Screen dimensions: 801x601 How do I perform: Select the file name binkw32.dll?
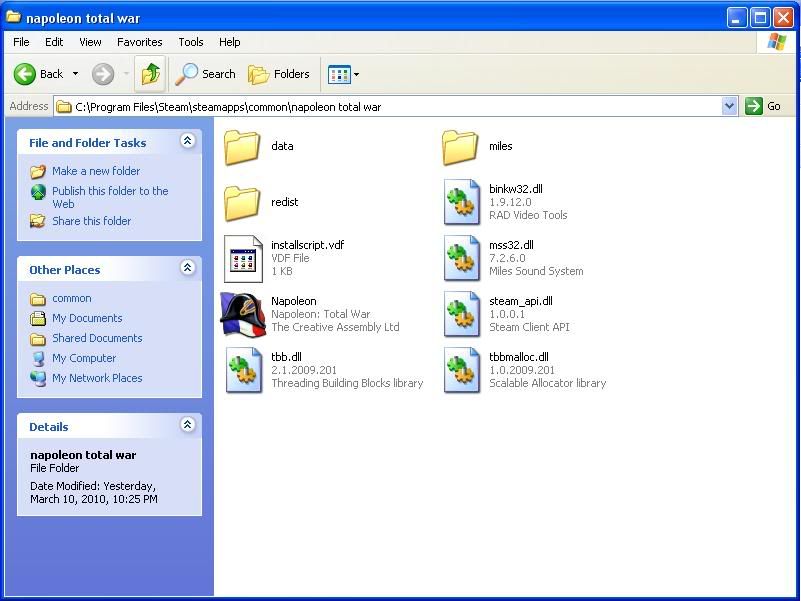516,189
